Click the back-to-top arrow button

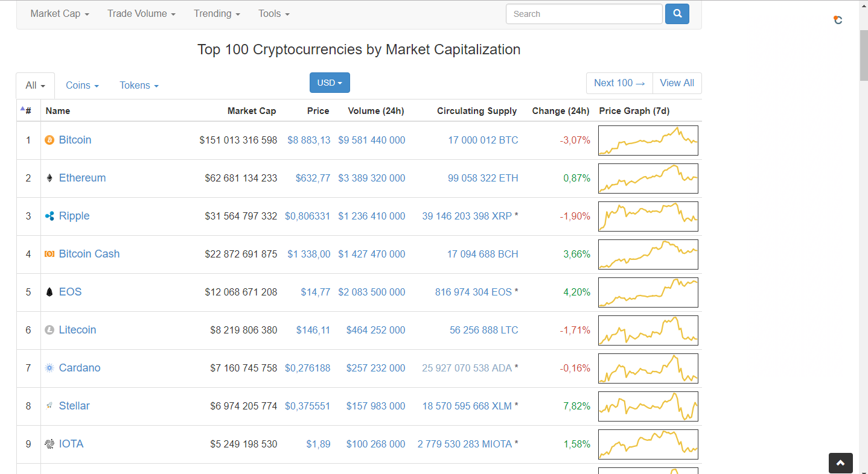tap(841, 463)
